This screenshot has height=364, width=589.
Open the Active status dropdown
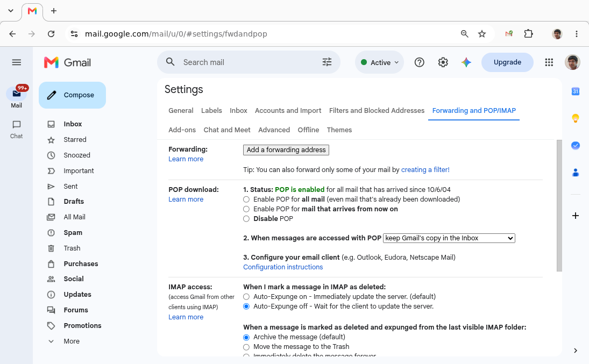[x=379, y=62]
